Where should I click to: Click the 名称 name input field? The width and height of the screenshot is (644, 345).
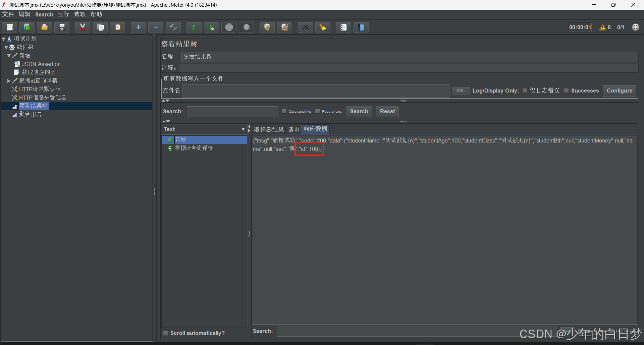tap(410, 57)
